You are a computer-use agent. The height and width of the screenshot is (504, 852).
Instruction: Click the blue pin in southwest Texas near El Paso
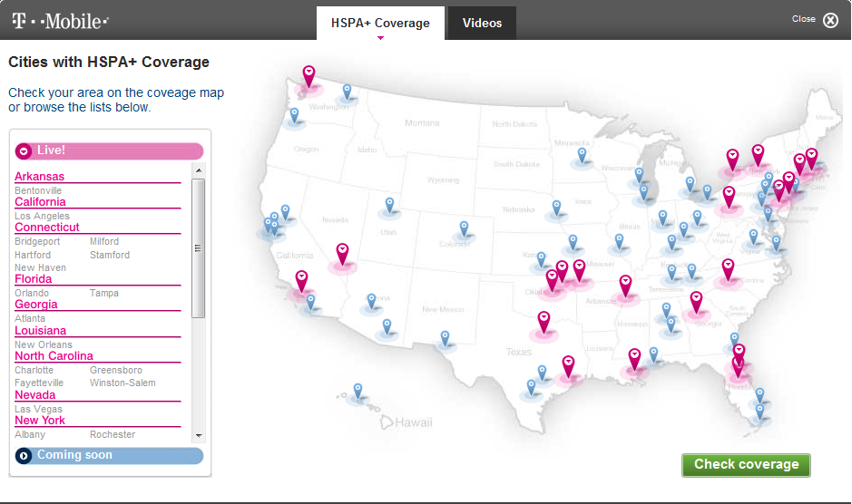coord(445,338)
